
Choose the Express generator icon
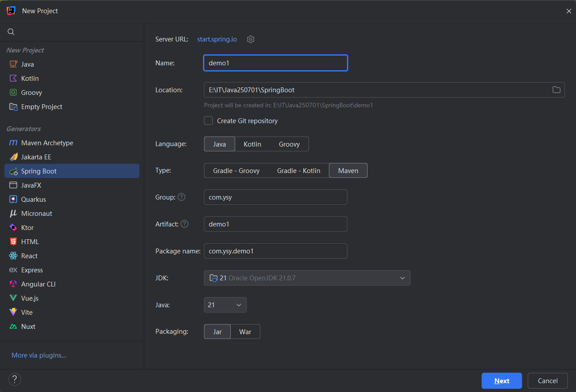(x=13, y=270)
